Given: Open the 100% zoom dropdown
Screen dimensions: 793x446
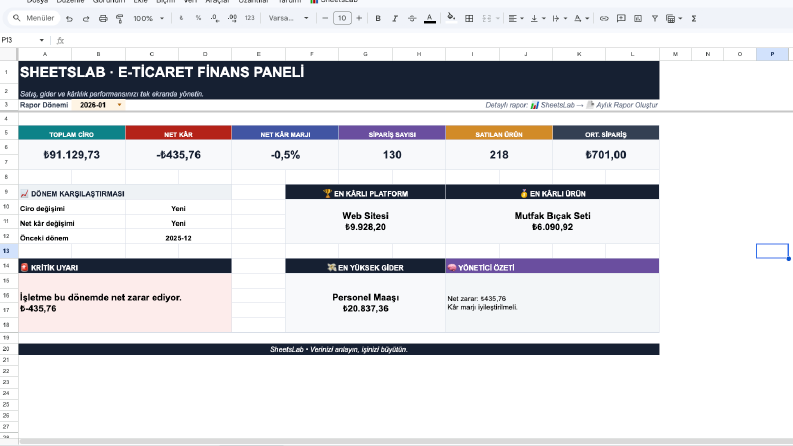Looking at the screenshot, I should pos(149,18).
